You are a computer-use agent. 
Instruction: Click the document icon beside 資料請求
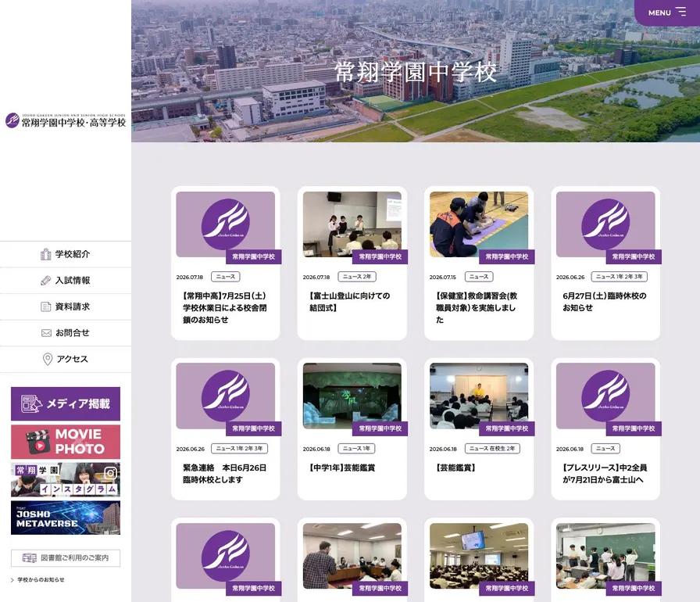pyautogui.click(x=45, y=306)
